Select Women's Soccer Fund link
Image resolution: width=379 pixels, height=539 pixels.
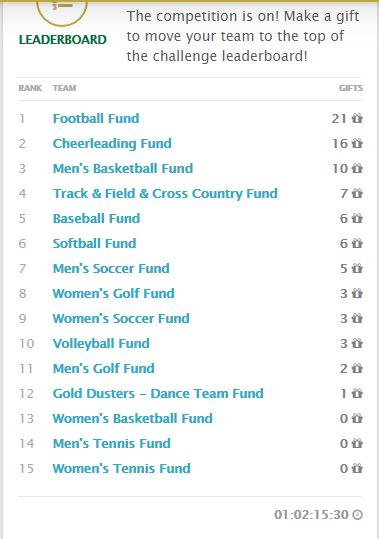(121, 319)
